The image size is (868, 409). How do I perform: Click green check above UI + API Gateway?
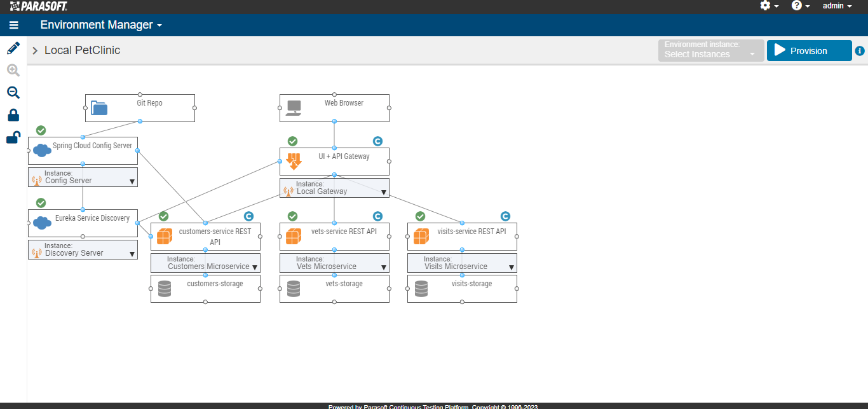pyautogui.click(x=293, y=141)
